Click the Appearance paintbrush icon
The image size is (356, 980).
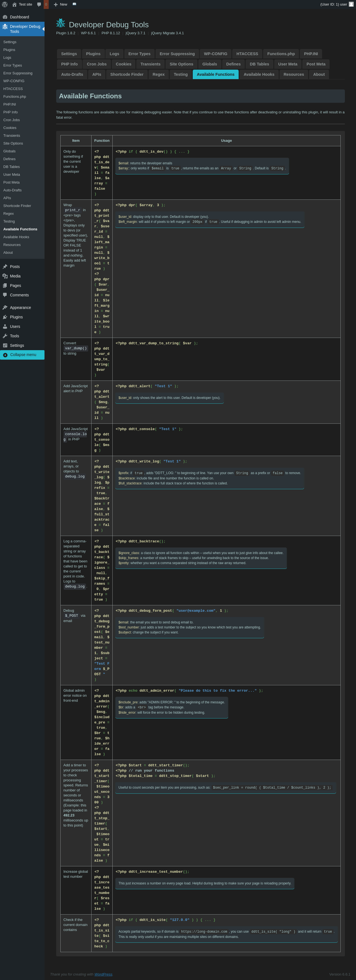click(5, 308)
